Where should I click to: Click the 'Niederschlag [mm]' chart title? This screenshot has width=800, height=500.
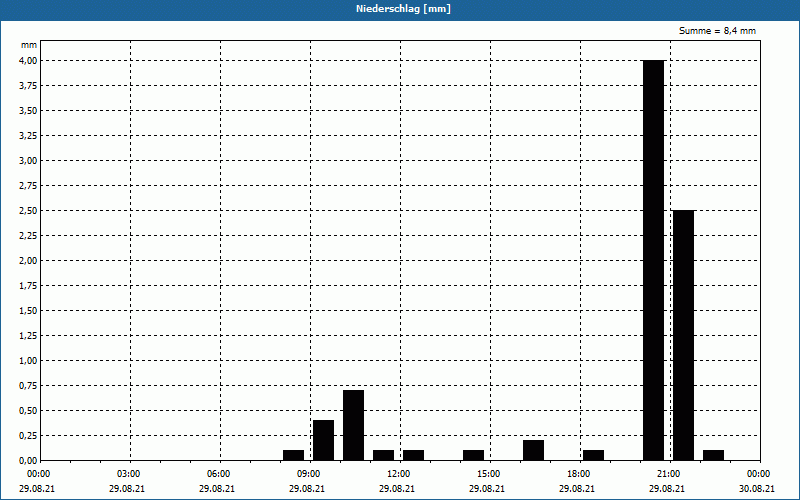point(403,9)
